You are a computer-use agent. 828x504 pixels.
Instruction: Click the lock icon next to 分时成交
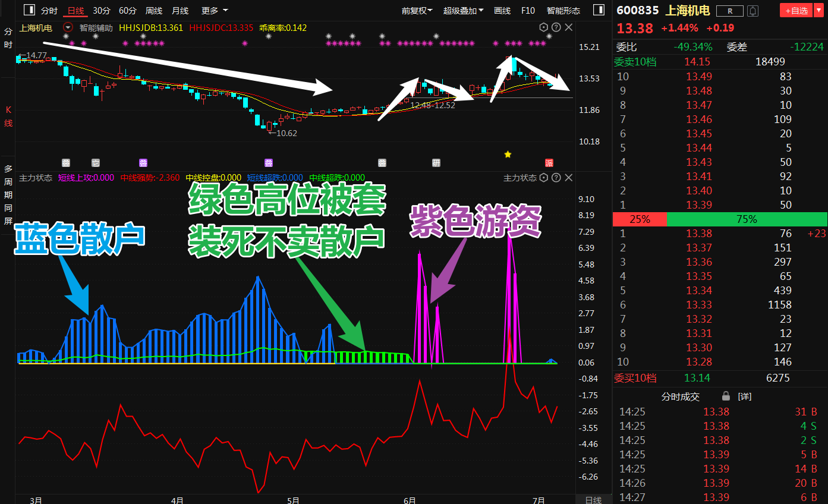[726, 396]
